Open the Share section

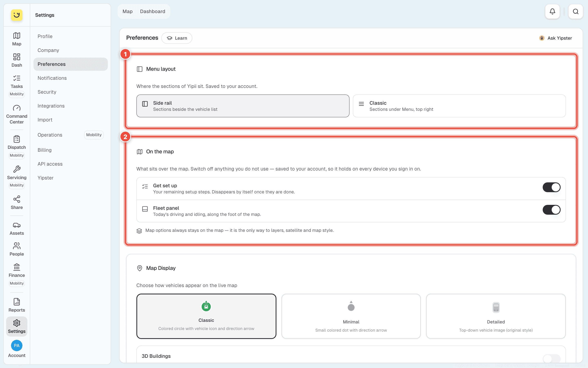[17, 202]
